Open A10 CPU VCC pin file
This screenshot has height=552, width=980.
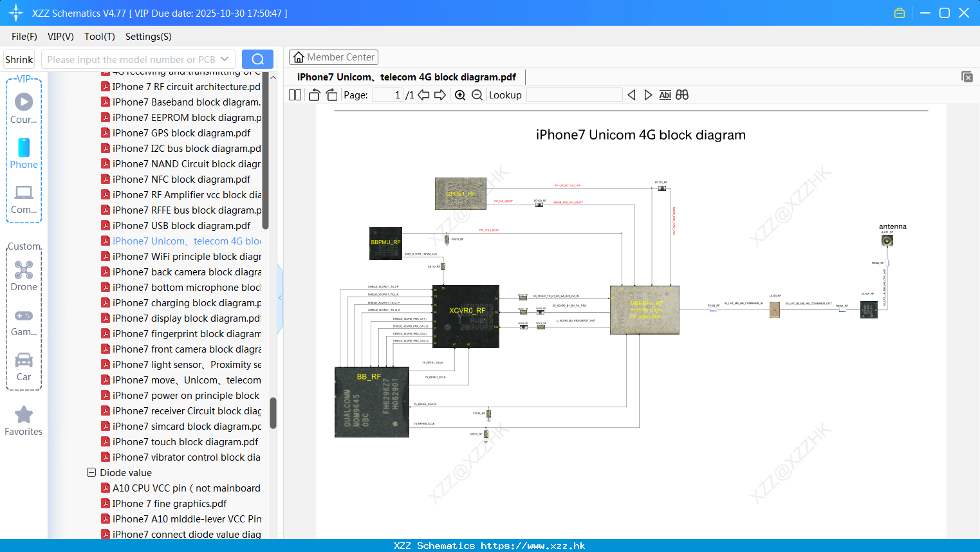pos(181,488)
